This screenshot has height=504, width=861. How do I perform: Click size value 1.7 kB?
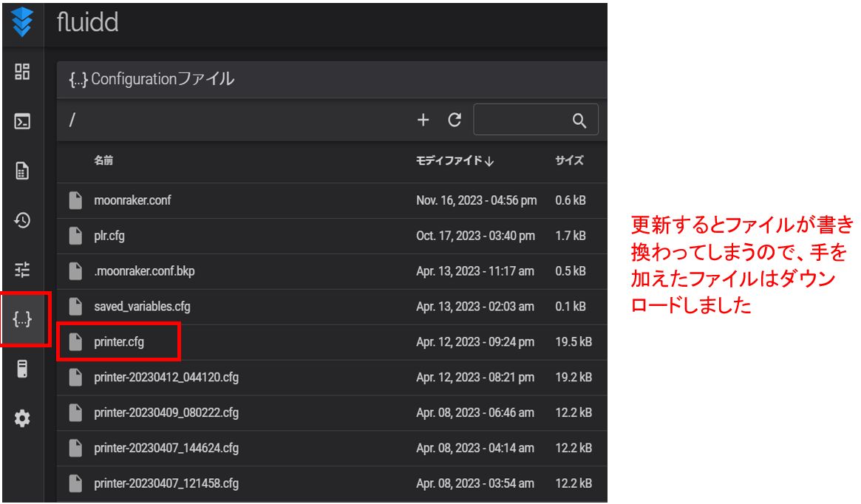tap(571, 236)
